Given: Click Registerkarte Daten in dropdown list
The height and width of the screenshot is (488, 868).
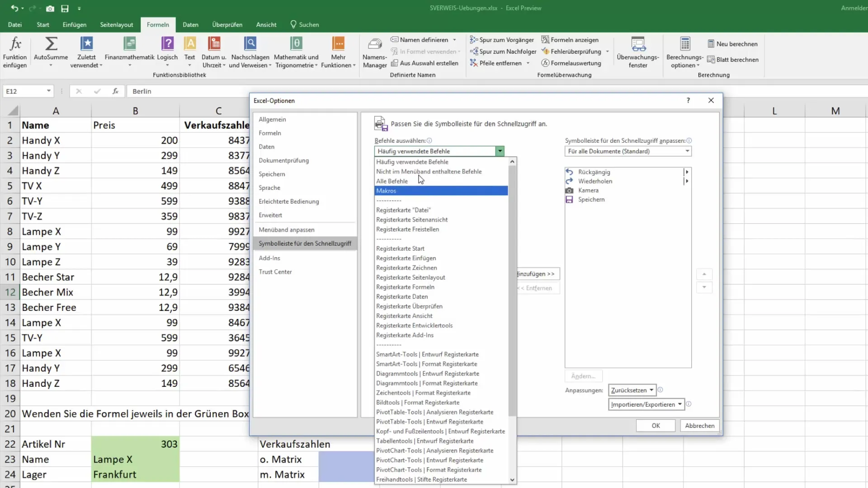Looking at the screenshot, I should tap(403, 297).
